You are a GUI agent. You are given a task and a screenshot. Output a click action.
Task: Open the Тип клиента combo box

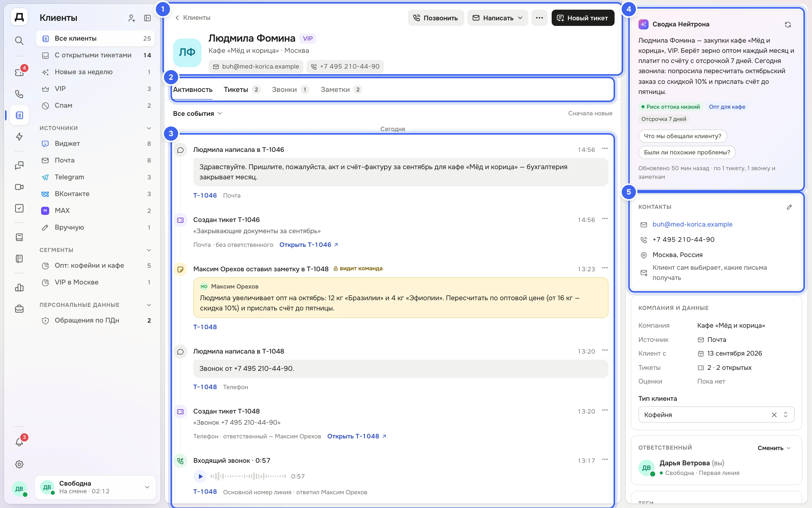pyautogui.click(x=716, y=415)
